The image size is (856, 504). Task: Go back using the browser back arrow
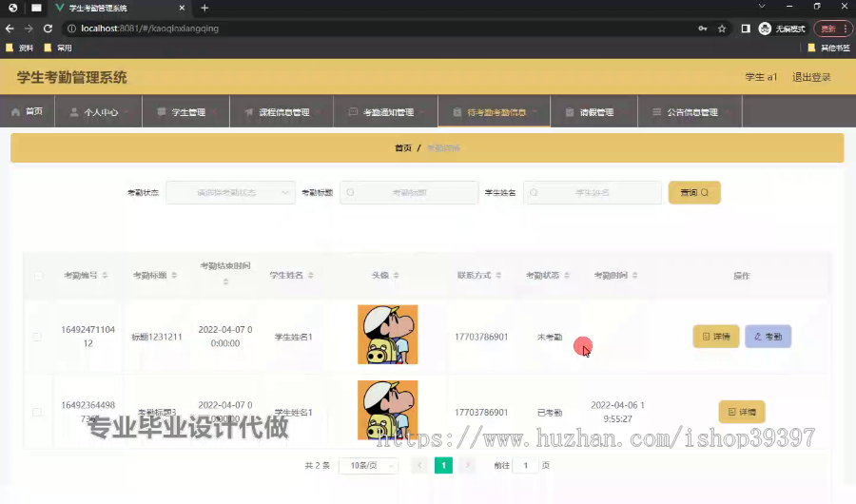[10, 29]
